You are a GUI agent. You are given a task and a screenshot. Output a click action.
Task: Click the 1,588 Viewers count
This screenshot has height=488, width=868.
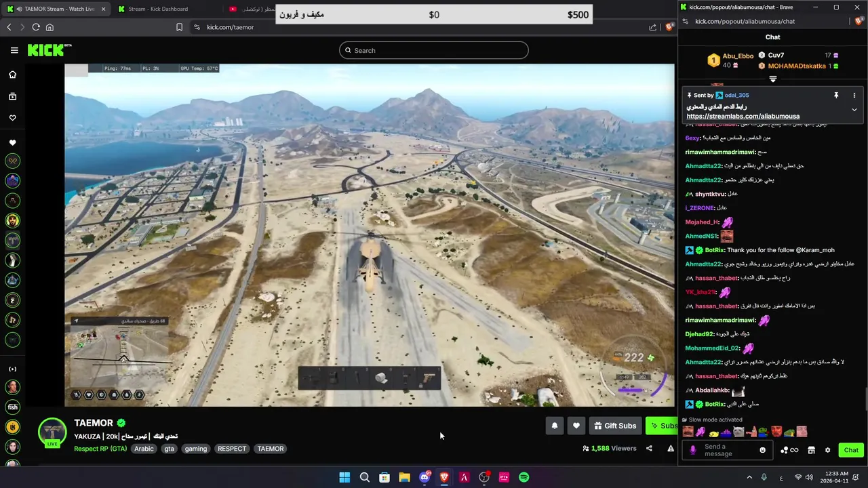[x=609, y=448]
